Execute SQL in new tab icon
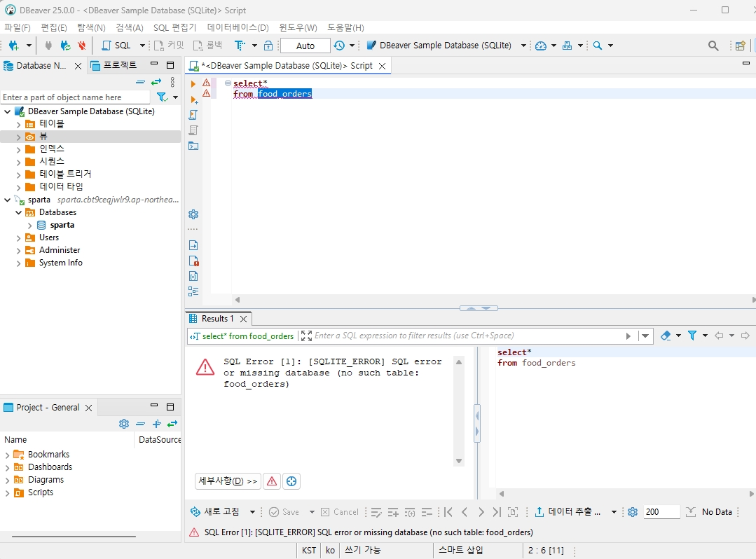The height and width of the screenshot is (559, 756). [x=194, y=99]
